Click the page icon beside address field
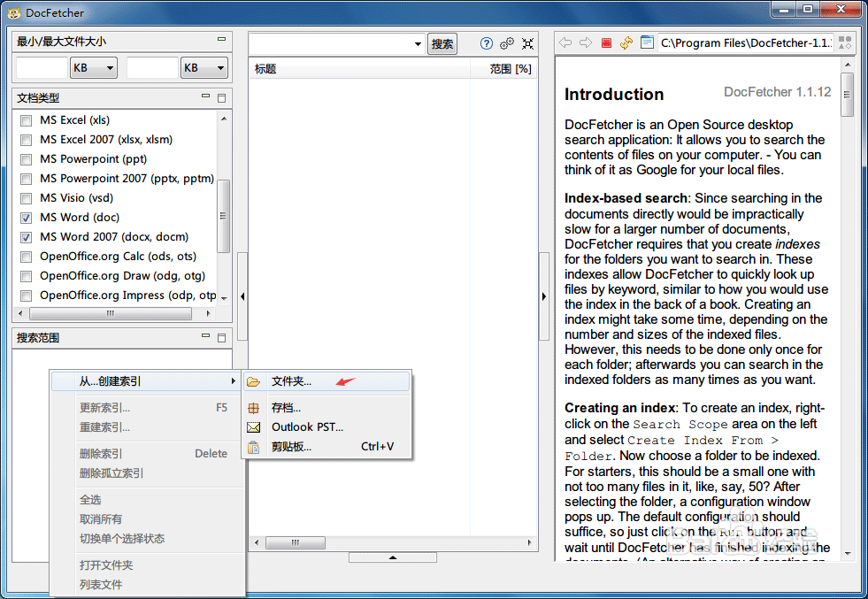 (647, 42)
